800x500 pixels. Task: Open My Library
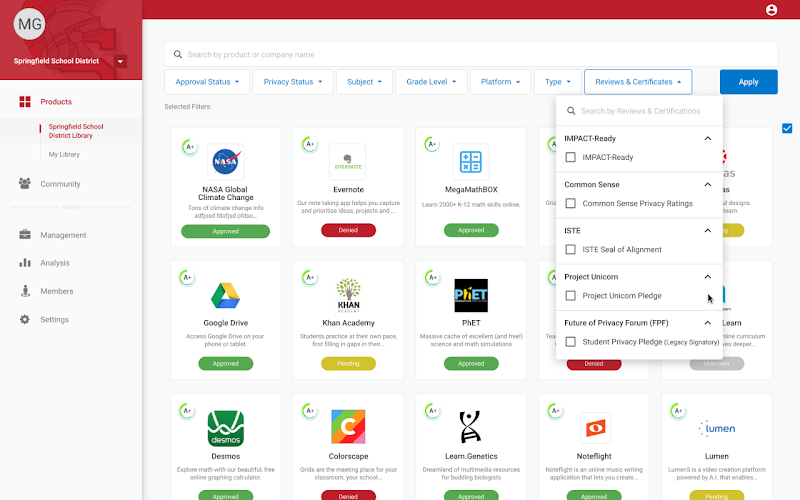pos(64,154)
